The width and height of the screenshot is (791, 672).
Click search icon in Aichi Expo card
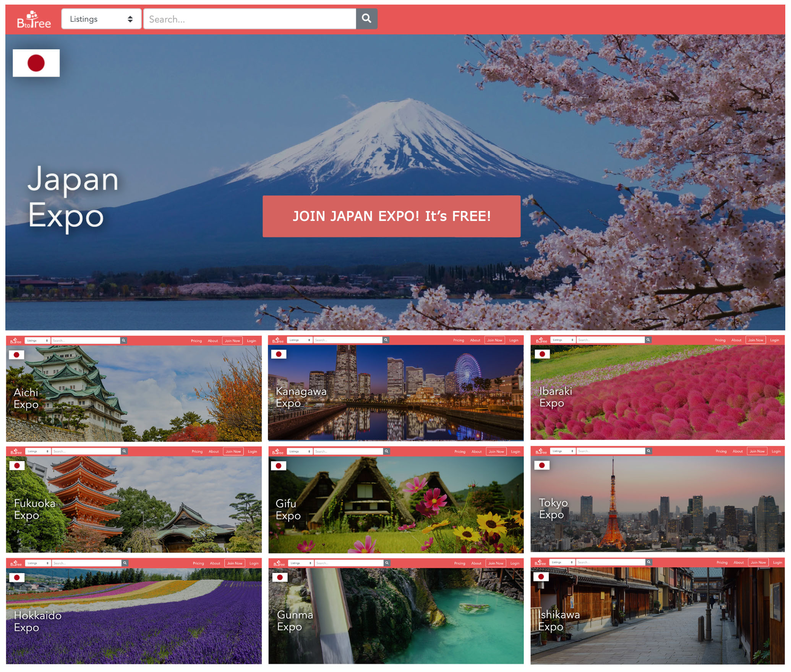(123, 340)
